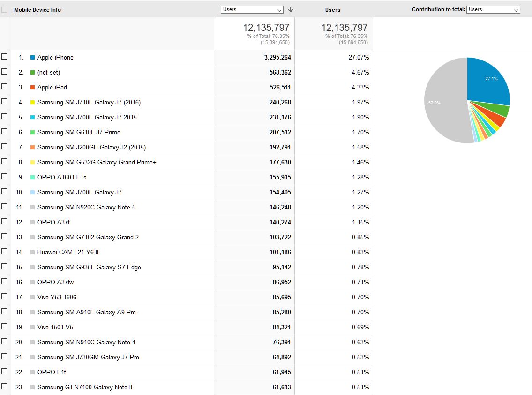The width and height of the screenshot is (532, 395).
Task: Open Samsung SM-G935F Galaxy S7 Edge link
Action: click(89, 267)
